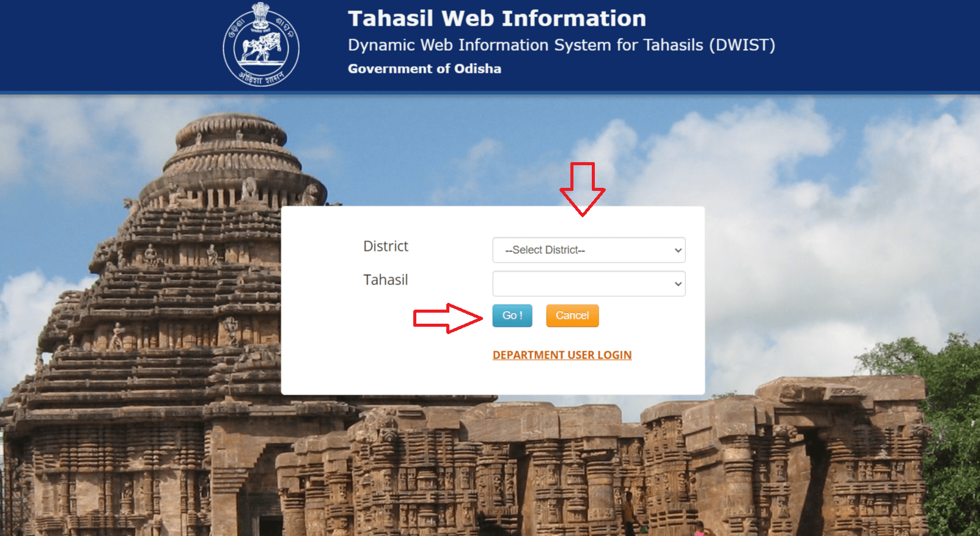The width and height of the screenshot is (980, 536).
Task: Click the Government of Odisha text
Action: pos(424,69)
